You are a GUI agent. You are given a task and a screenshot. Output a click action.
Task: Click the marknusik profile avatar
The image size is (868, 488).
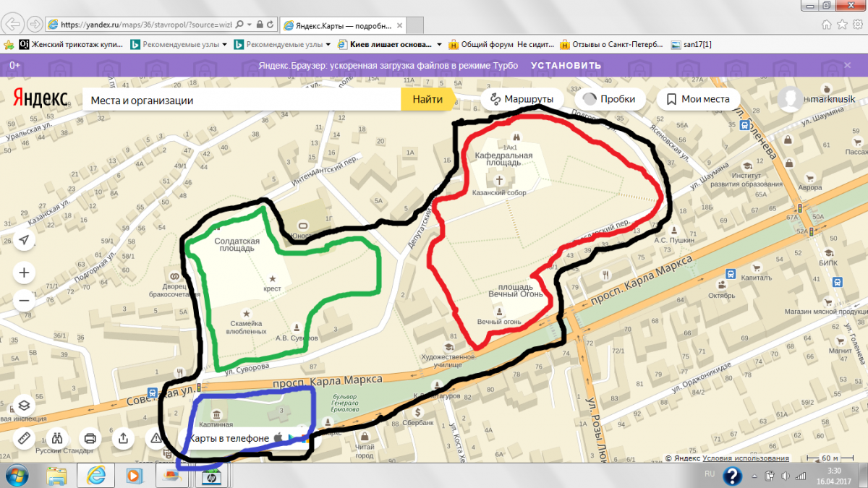click(790, 99)
